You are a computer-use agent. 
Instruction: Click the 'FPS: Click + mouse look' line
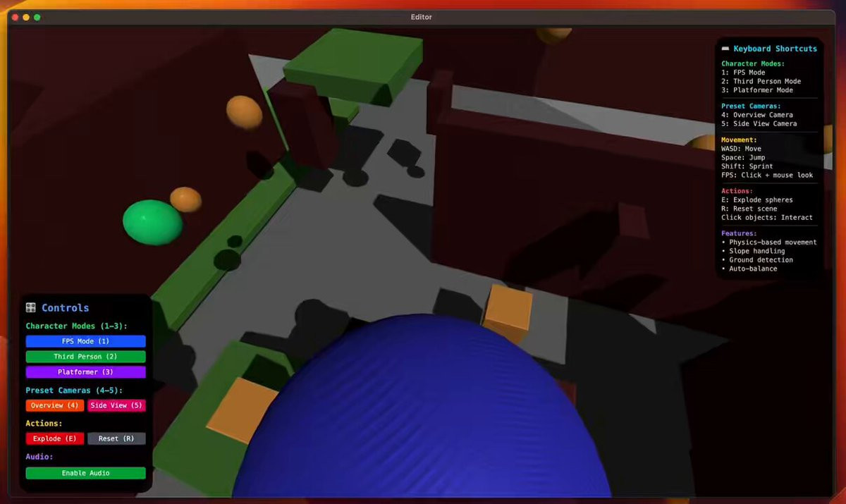[x=767, y=175]
